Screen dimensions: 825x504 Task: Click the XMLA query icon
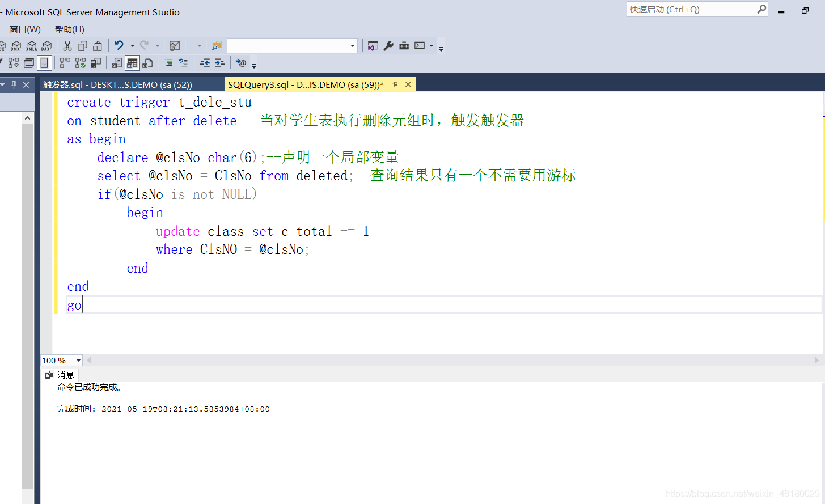(x=32, y=46)
